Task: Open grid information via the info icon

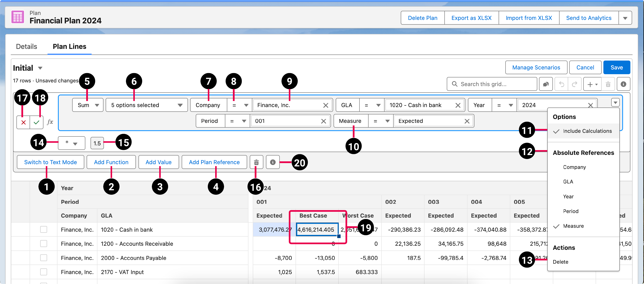Action: pyautogui.click(x=623, y=84)
